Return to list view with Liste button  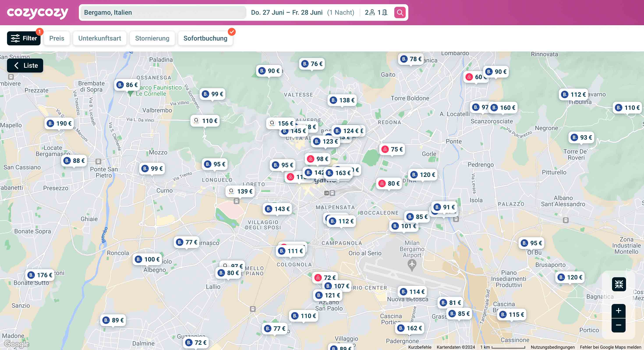pyautogui.click(x=25, y=66)
